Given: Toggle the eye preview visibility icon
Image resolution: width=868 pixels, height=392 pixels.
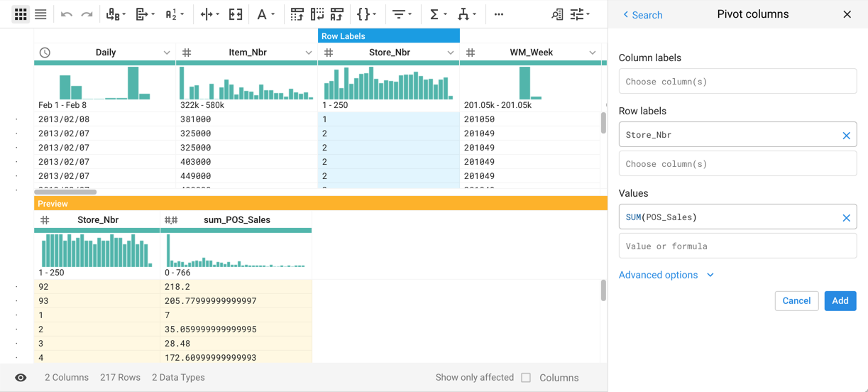Looking at the screenshot, I should point(21,378).
